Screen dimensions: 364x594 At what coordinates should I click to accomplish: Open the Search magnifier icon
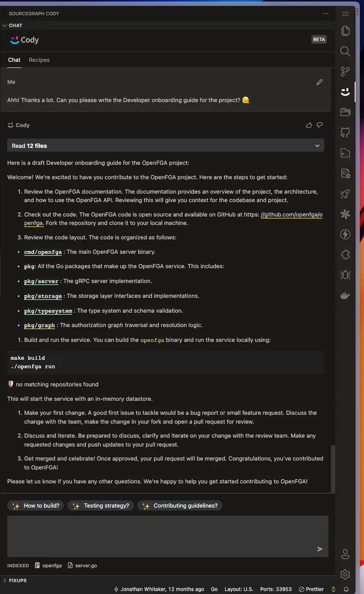[345, 51]
